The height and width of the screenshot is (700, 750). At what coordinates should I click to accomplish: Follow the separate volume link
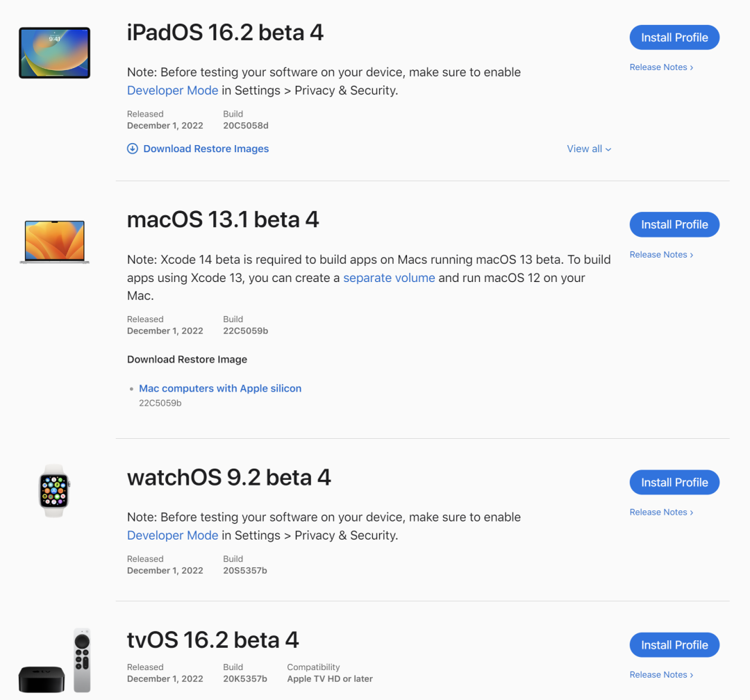point(389,278)
